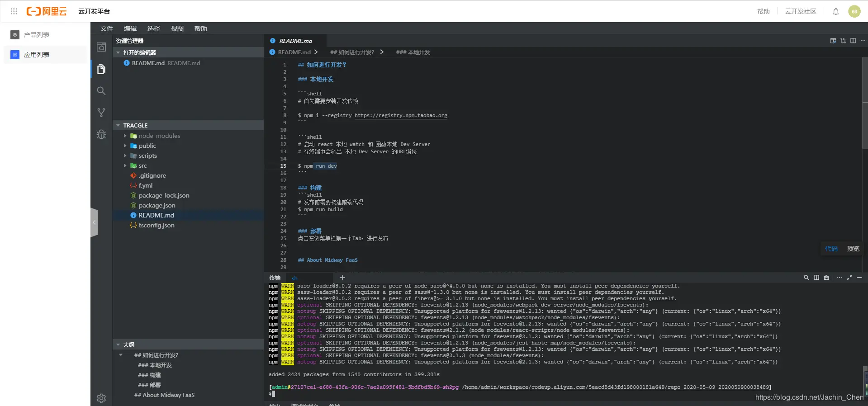Open the 文件 menu

pos(107,28)
